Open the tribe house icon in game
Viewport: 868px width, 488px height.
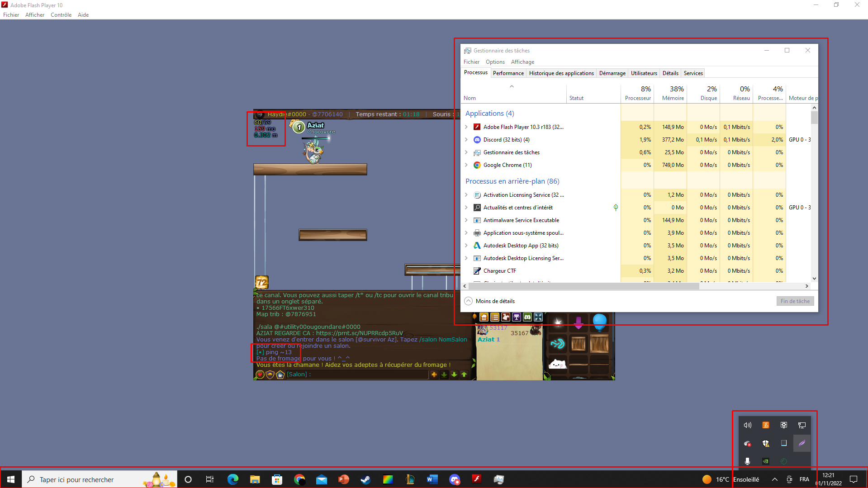[484, 317]
